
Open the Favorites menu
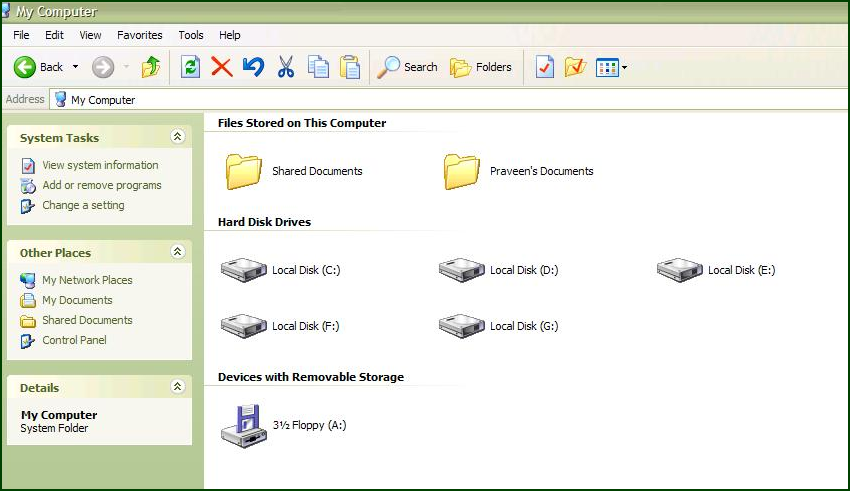(139, 35)
